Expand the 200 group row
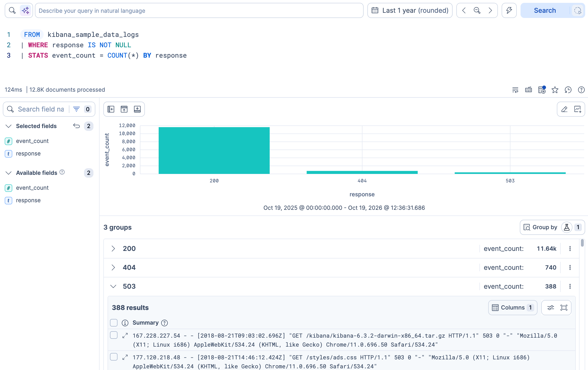This screenshot has width=588, height=370. 113,249
